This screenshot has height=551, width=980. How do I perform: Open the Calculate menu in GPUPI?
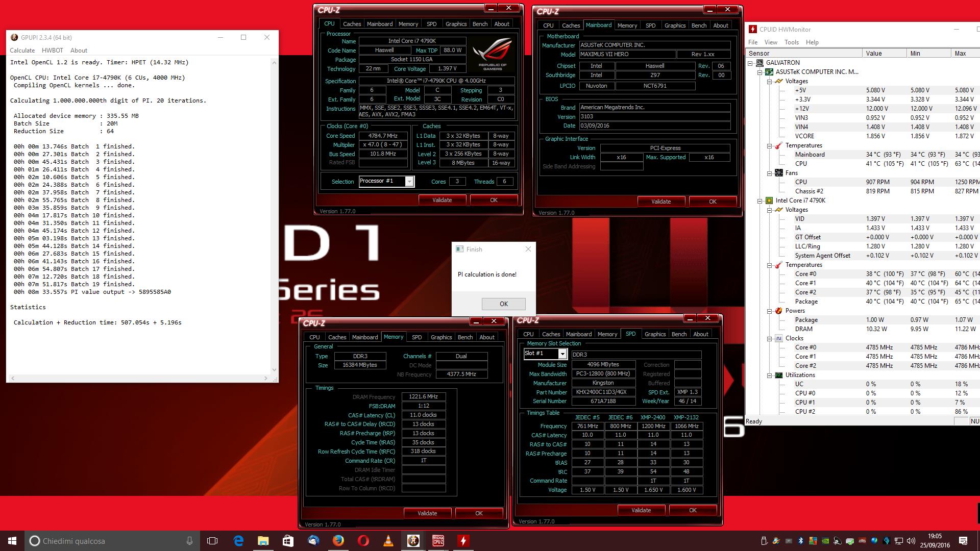pos(22,51)
